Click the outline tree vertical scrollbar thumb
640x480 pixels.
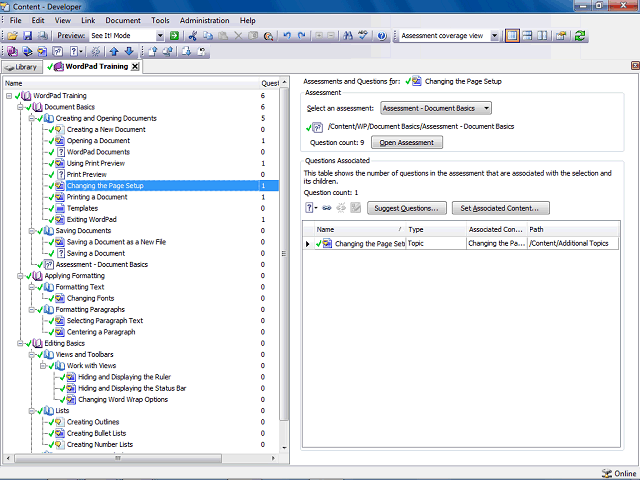click(x=284, y=254)
